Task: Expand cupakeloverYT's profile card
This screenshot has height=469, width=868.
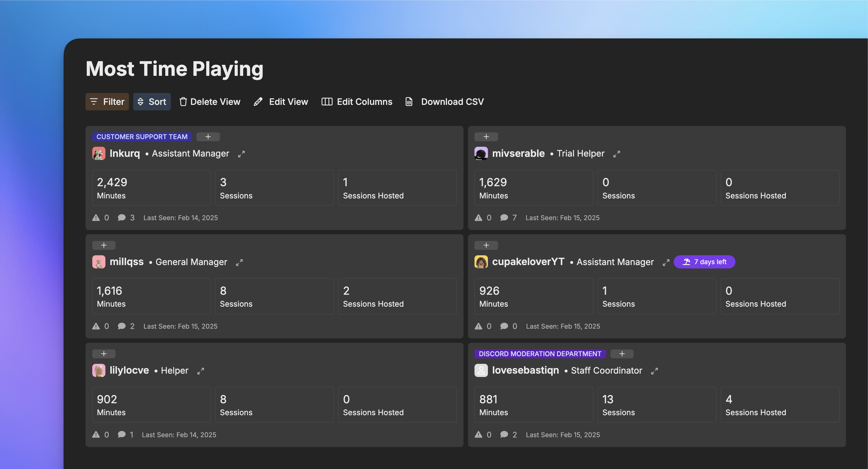Action: 666,262
